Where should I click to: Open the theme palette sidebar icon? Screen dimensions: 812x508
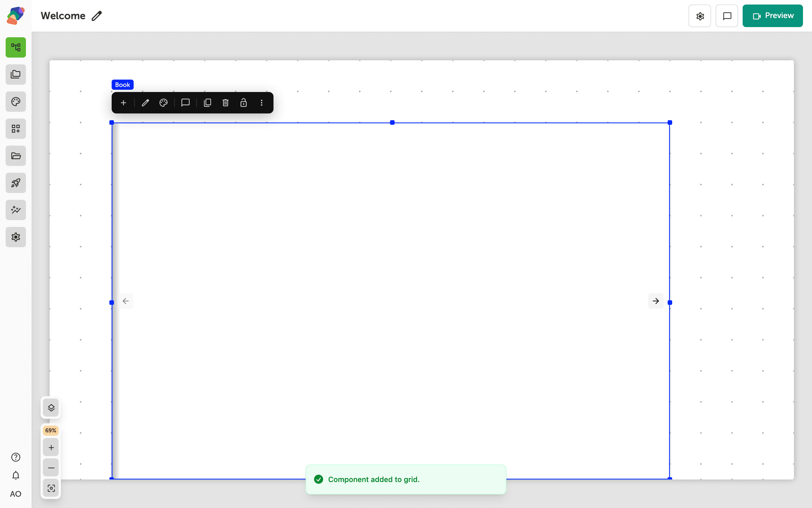tap(16, 102)
